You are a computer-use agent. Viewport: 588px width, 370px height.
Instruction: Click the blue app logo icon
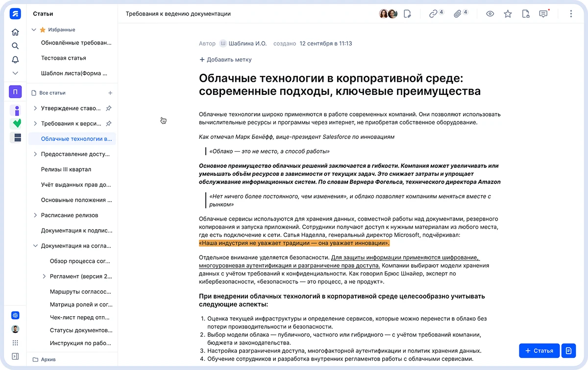[x=15, y=14]
